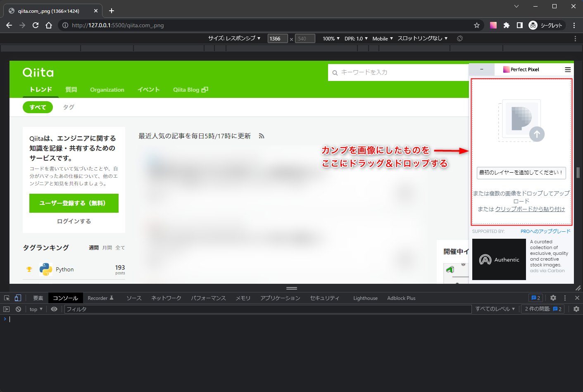583x392 pixels.
Task: Click the RSS feed icon beside the heading
Action: click(x=261, y=136)
